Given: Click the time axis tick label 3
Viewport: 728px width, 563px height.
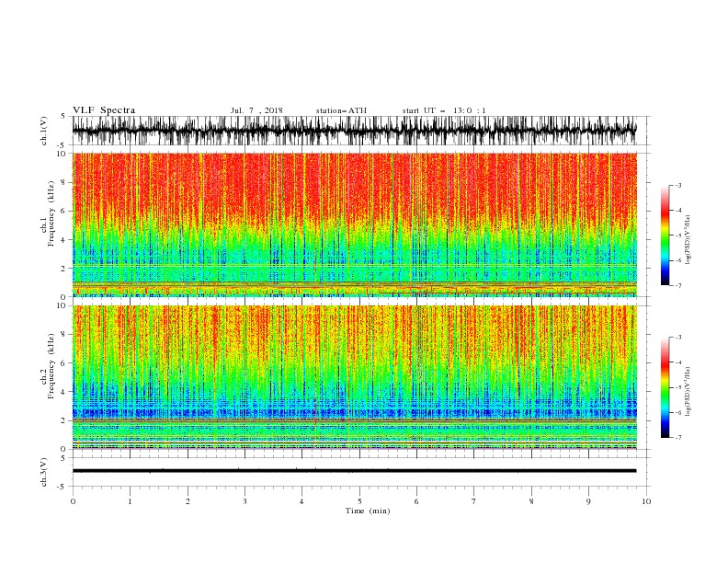Looking at the screenshot, I should [x=245, y=501].
